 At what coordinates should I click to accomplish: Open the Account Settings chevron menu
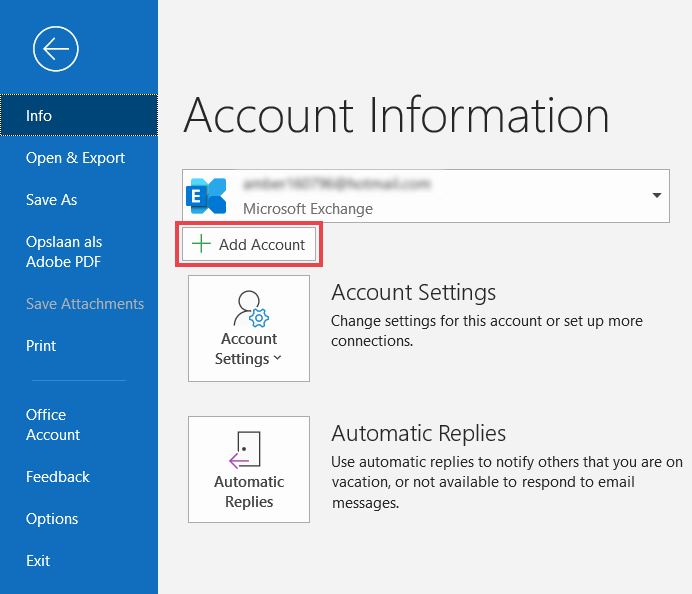[x=277, y=359]
